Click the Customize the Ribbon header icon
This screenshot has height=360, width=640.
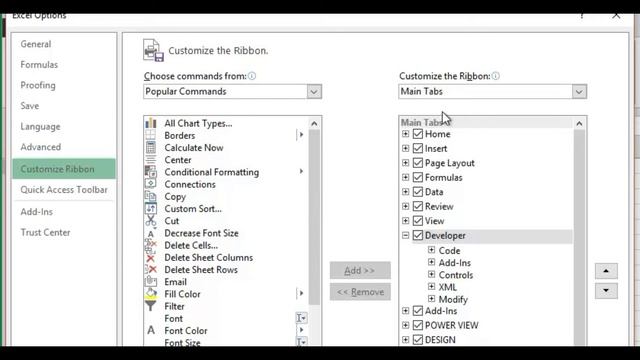153,51
